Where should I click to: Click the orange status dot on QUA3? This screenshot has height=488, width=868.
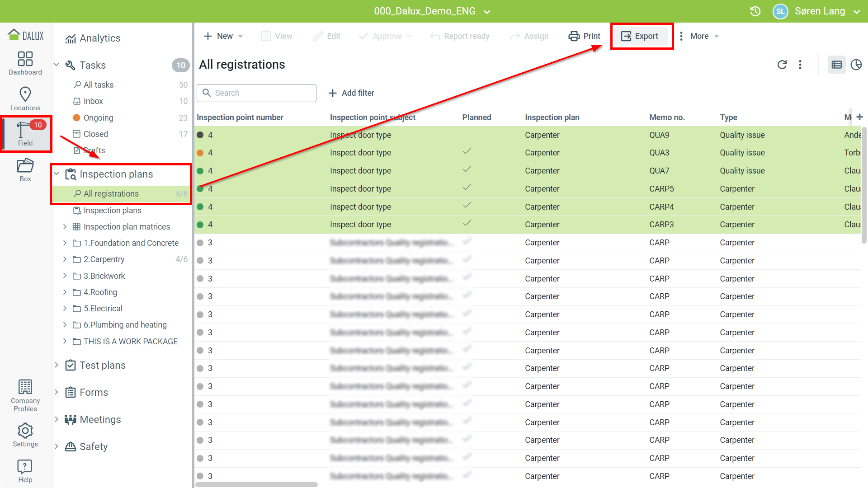coord(200,153)
